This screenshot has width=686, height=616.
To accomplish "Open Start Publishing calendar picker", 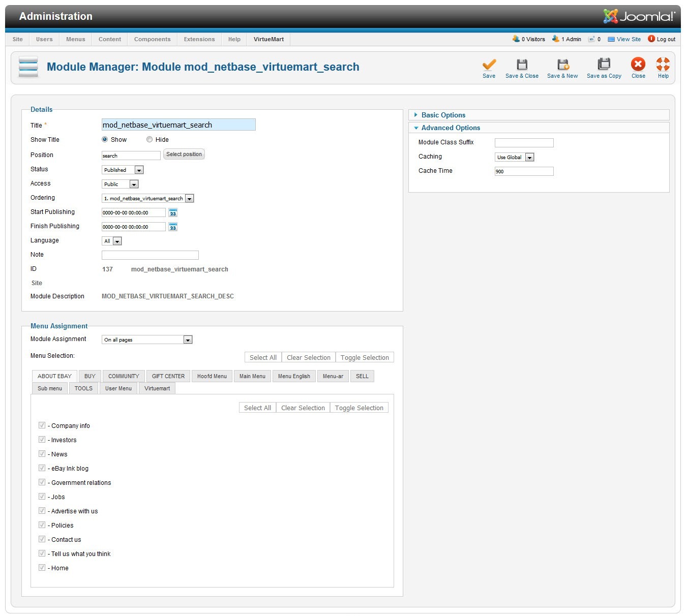I will 173,213.
